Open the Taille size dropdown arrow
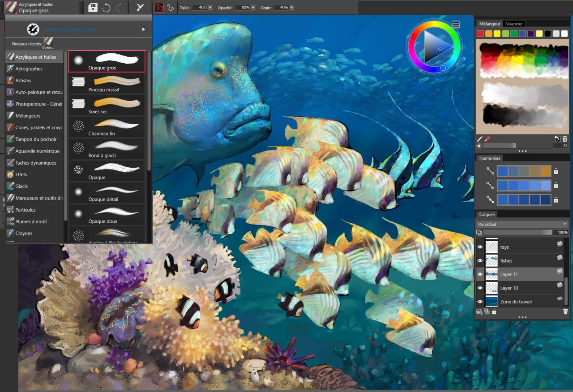 210,8
